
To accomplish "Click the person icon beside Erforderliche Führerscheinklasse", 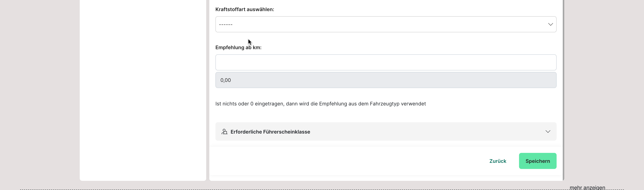I will click(x=224, y=132).
